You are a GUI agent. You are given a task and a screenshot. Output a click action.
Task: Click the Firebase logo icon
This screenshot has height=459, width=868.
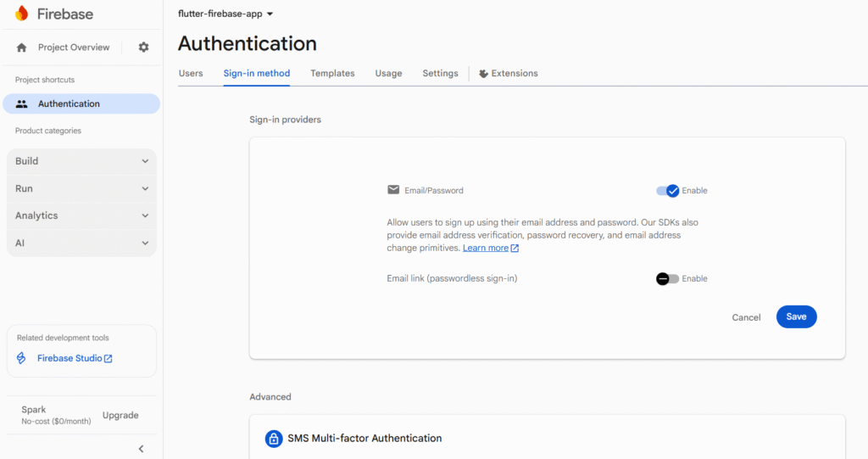(22, 14)
